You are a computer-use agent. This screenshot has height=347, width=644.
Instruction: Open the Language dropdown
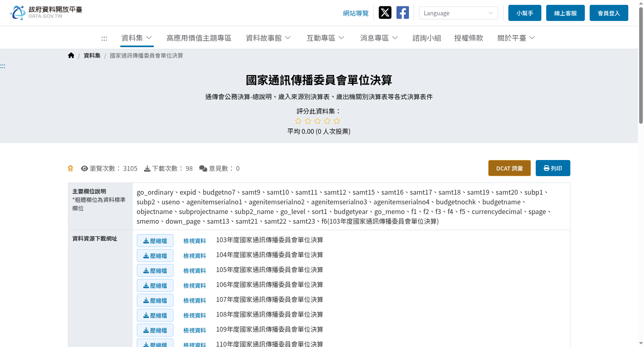[x=458, y=13]
